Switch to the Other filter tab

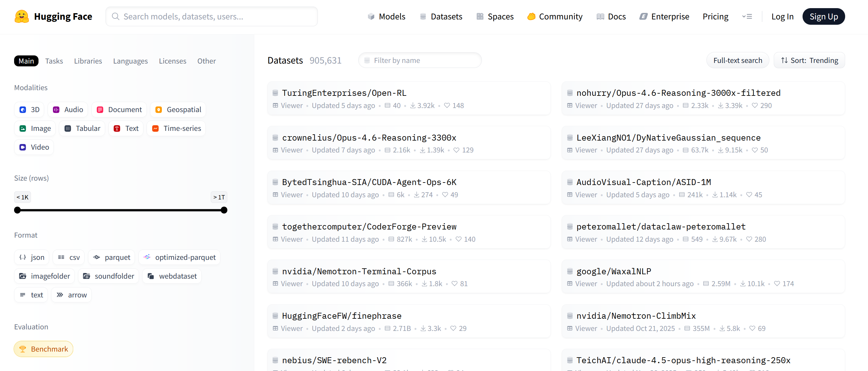coord(207,61)
